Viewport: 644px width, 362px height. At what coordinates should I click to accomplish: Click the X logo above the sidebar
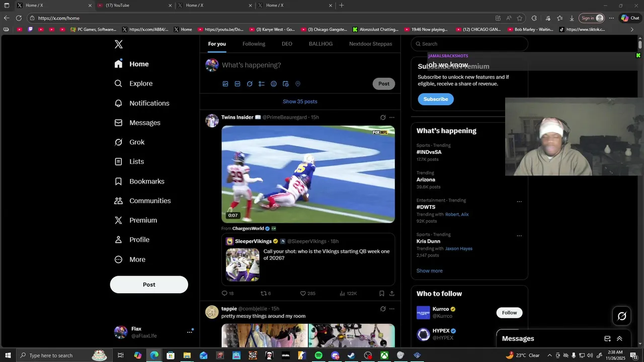[x=119, y=44]
